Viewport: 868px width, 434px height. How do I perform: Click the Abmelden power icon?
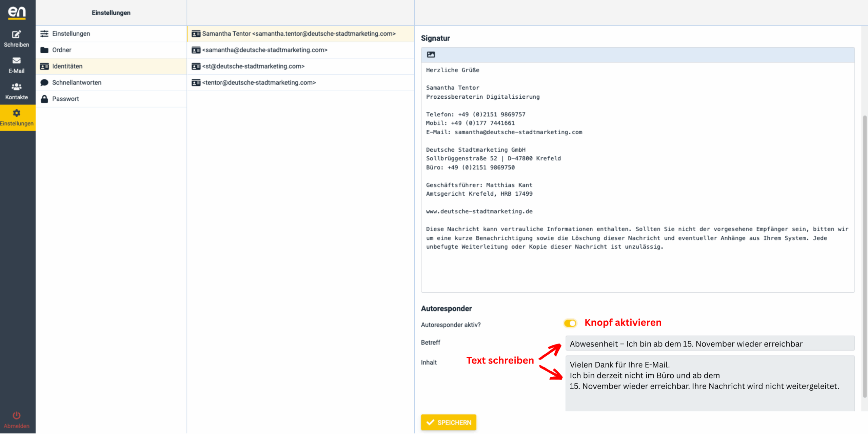pos(16,415)
